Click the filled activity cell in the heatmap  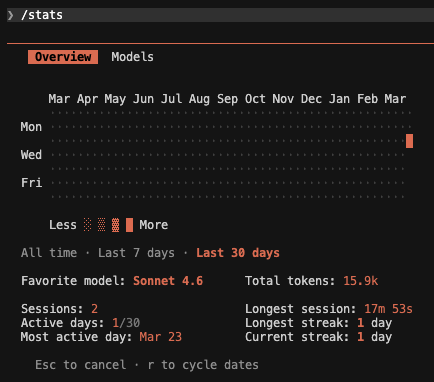[x=409, y=141]
